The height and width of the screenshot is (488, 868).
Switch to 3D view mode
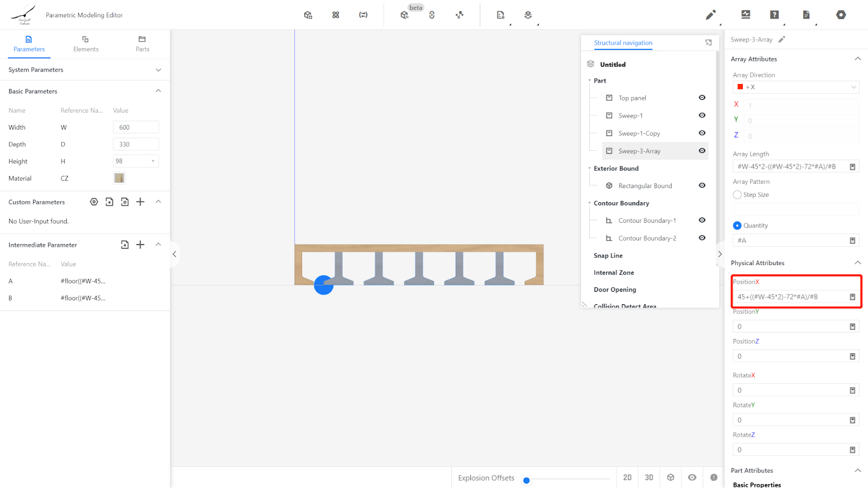point(649,478)
